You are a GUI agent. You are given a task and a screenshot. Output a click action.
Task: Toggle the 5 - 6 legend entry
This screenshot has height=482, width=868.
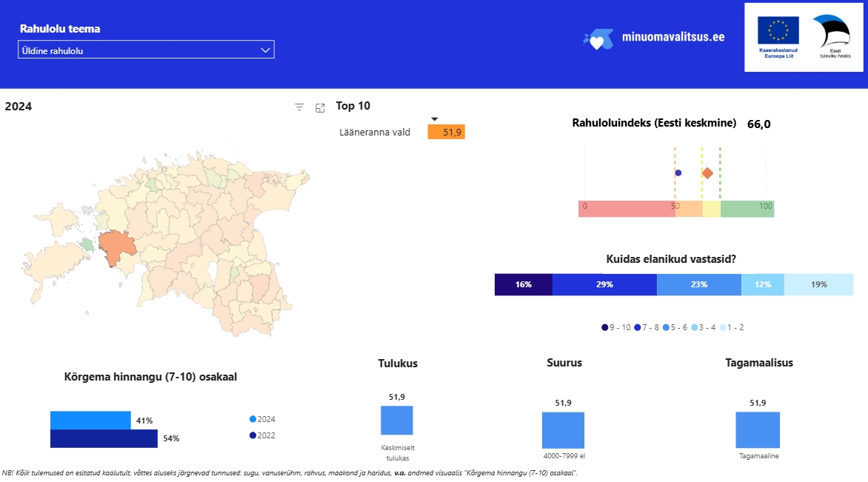click(x=675, y=327)
